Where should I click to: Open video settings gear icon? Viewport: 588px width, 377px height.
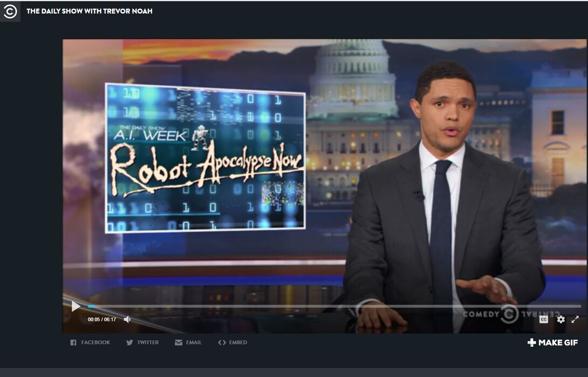point(560,320)
